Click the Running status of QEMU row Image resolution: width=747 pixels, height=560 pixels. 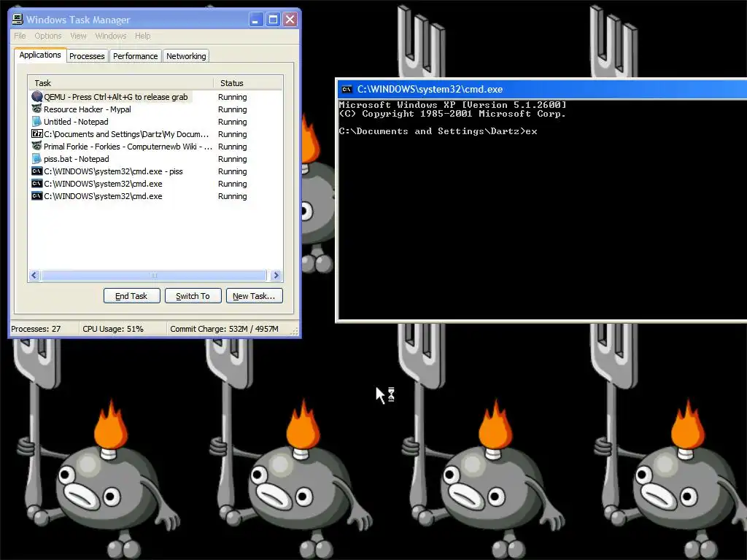point(233,97)
